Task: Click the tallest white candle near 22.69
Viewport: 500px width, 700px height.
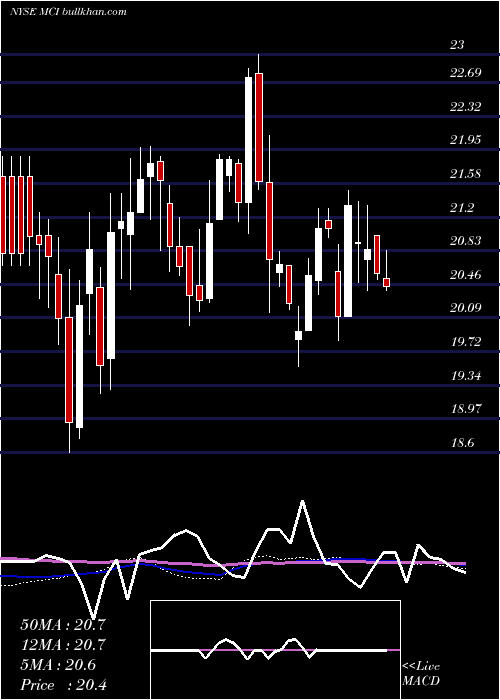Action: coord(248,140)
